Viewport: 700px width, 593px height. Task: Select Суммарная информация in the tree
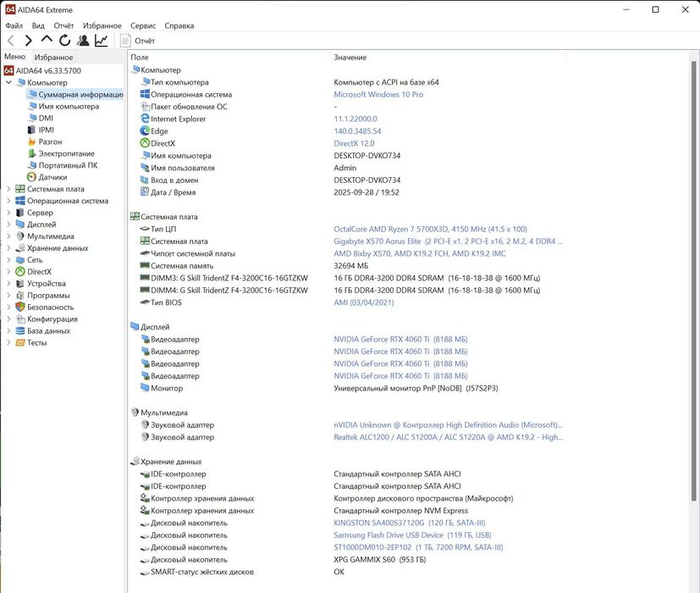(x=75, y=94)
